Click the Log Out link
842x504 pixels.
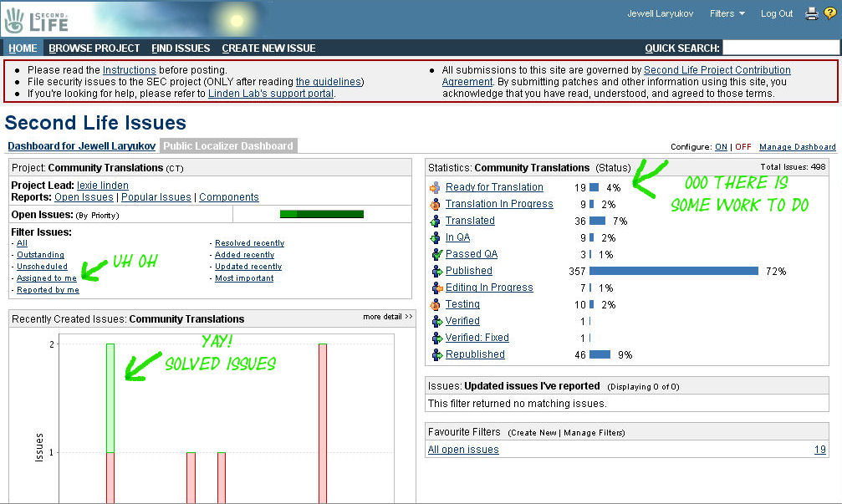777,13
